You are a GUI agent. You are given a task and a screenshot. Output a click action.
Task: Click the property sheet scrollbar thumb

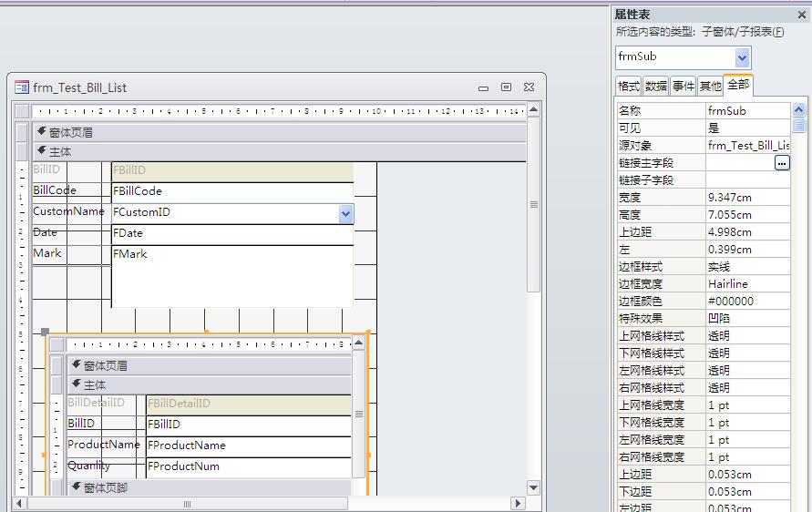(x=799, y=126)
